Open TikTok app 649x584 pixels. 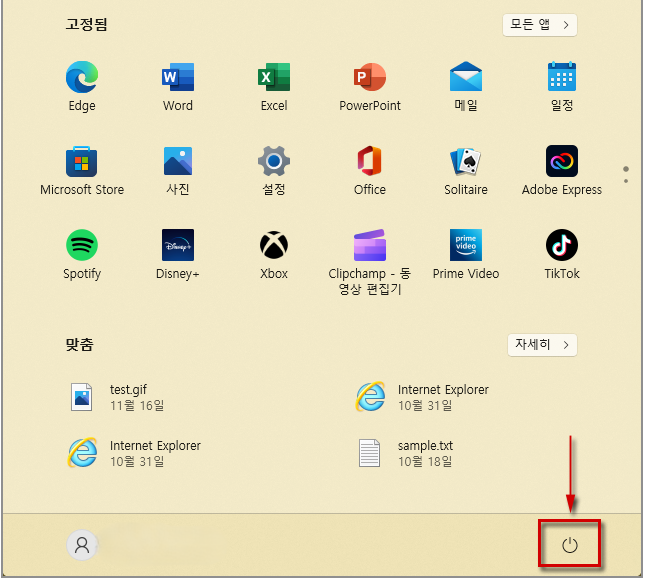point(562,255)
